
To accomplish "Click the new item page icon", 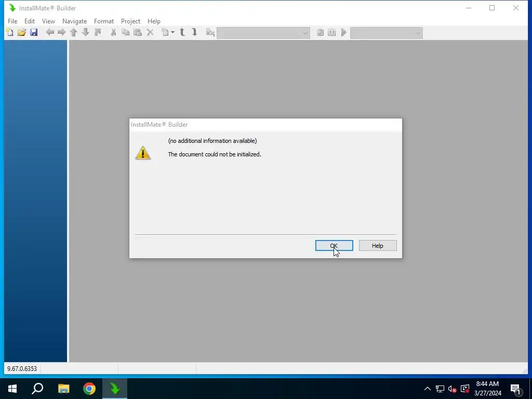I will point(165,33).
